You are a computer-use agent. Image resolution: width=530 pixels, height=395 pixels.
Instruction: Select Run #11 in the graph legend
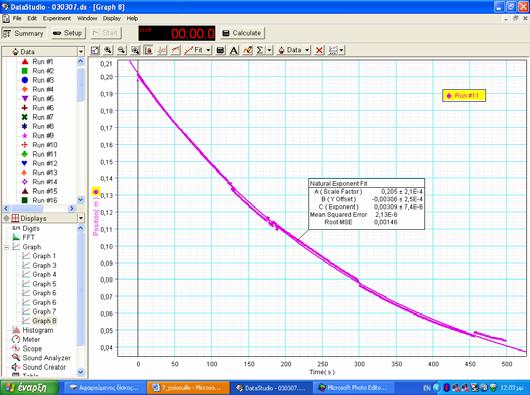464,96
